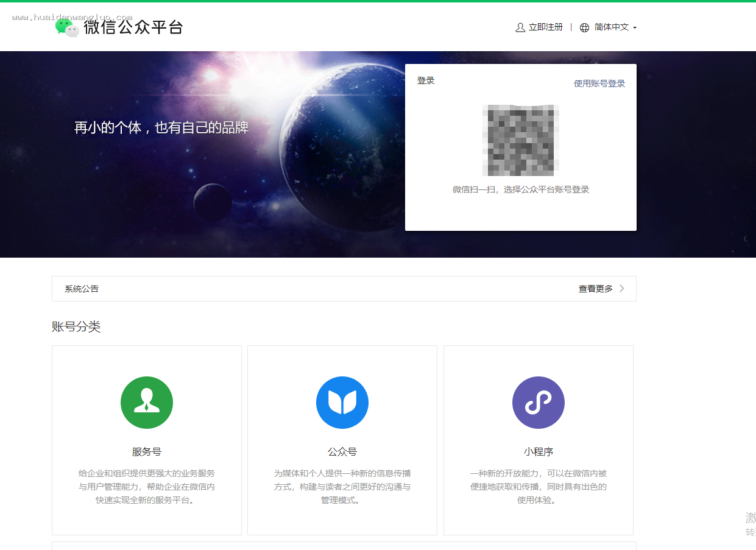Click the green 服务号 person icon
The height and width of the screenshot is (550, 756).
(147, 403)
